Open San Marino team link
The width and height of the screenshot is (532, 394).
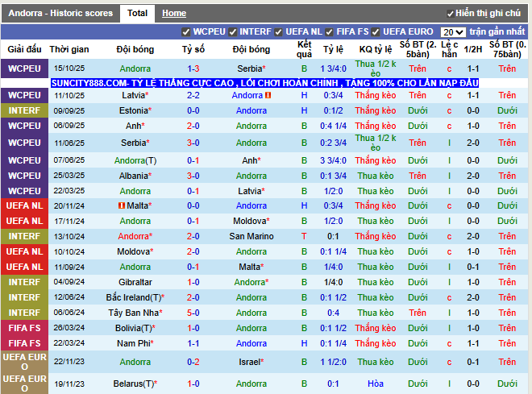pyautogui.click(x=251, y=236)
